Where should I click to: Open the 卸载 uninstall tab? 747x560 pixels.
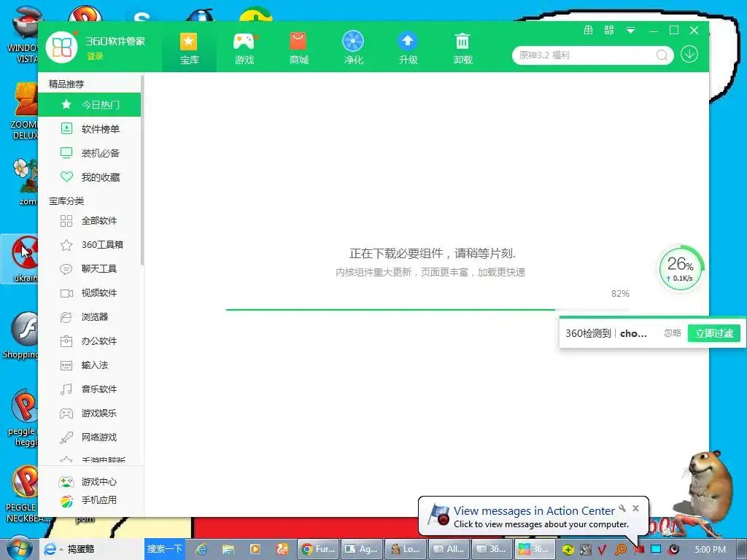(x=462, y=48)
